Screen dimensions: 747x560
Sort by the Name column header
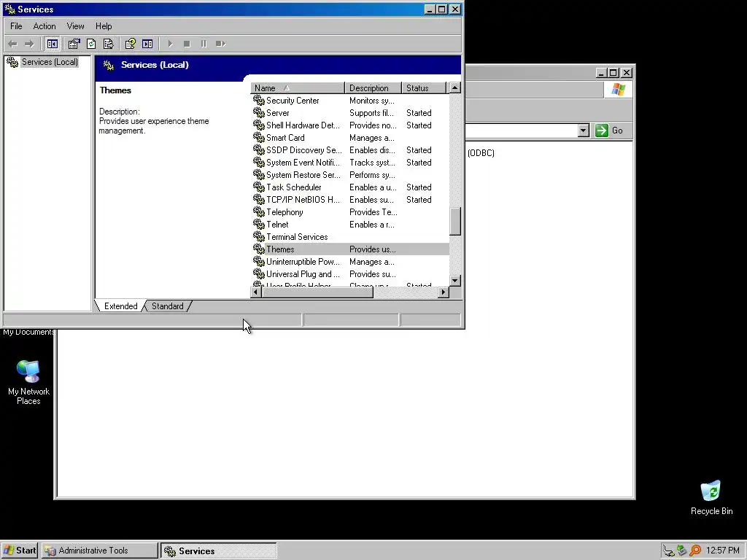click(298, 88)
